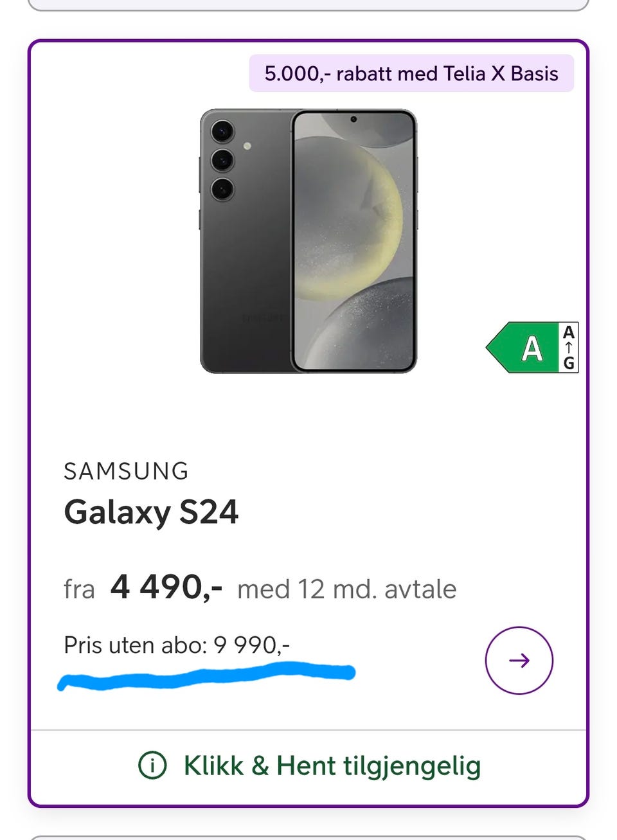This screenshot has width=617, height=840.
Task: Click 'med 12 md. avtale' text
Action: coord(346,589)
